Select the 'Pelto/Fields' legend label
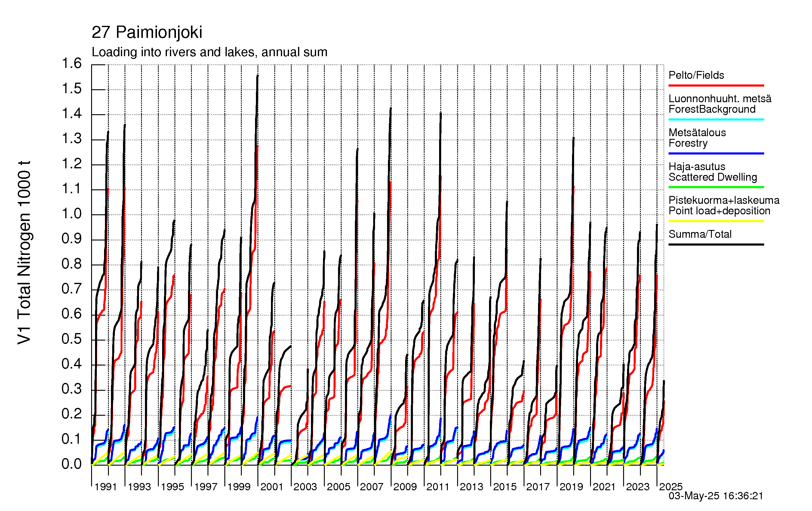 click(696, 75)
